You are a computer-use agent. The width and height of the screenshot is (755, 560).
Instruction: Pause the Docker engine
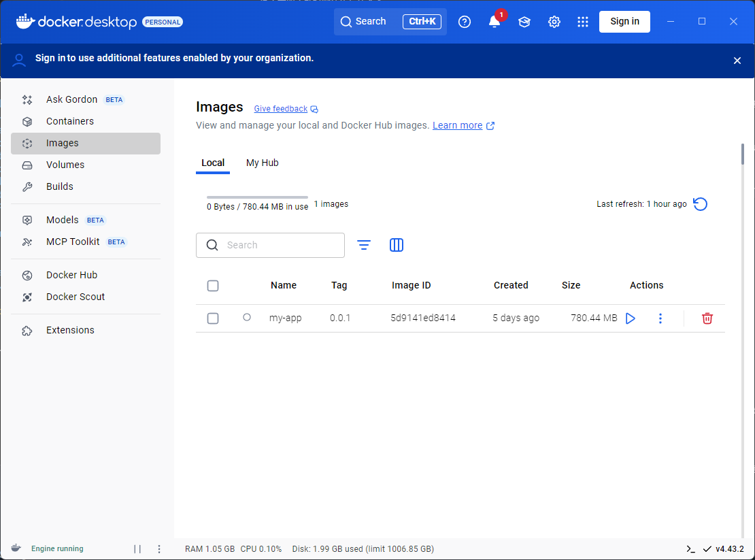coord(137,549)
